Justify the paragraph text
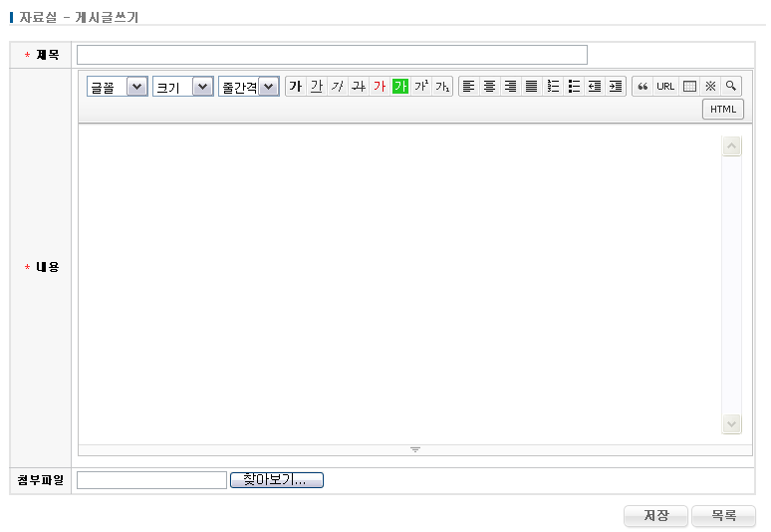The height and width of the screenshot is (532, 771). (531, 87)
